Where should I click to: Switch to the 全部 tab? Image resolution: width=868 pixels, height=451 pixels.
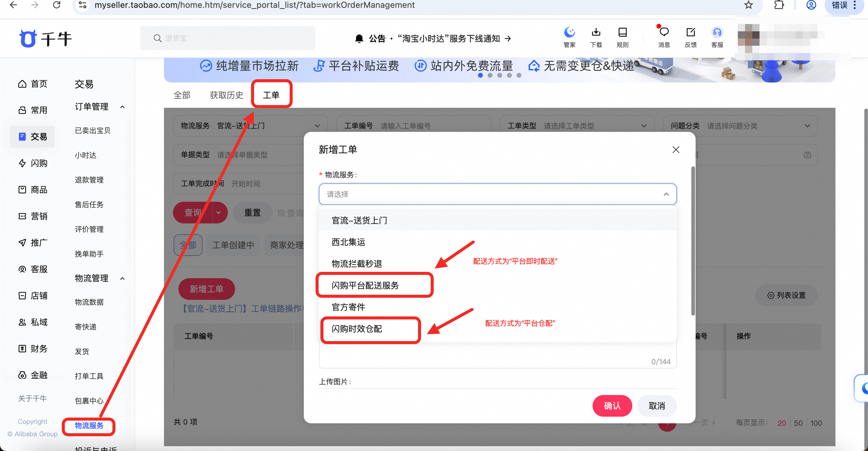182,95
